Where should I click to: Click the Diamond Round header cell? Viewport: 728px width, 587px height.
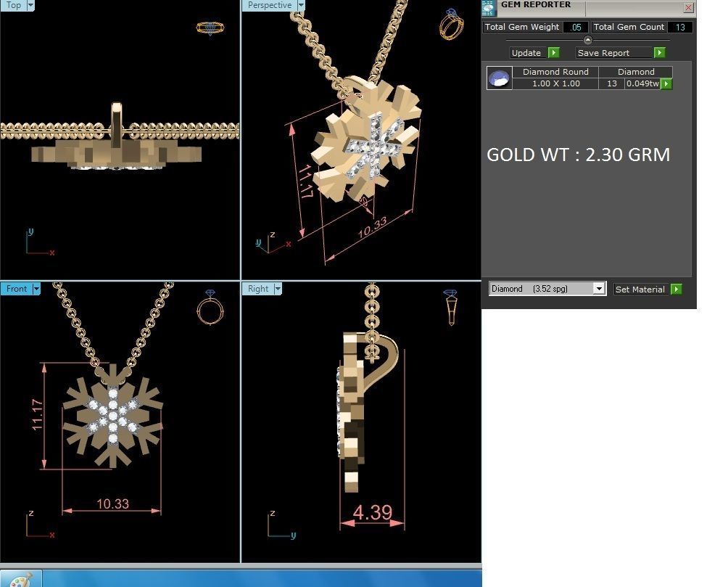point(555,72)
